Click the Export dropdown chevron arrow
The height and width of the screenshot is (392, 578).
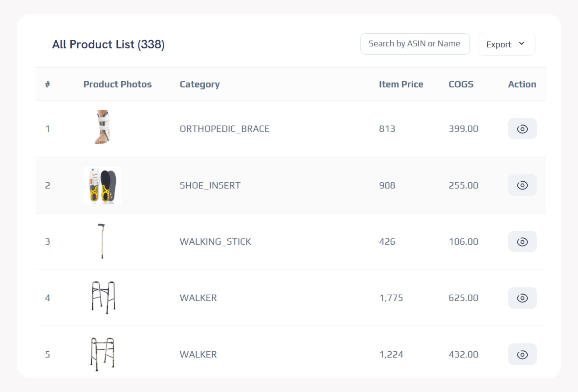pyautogui.click(x=522, y=44)
